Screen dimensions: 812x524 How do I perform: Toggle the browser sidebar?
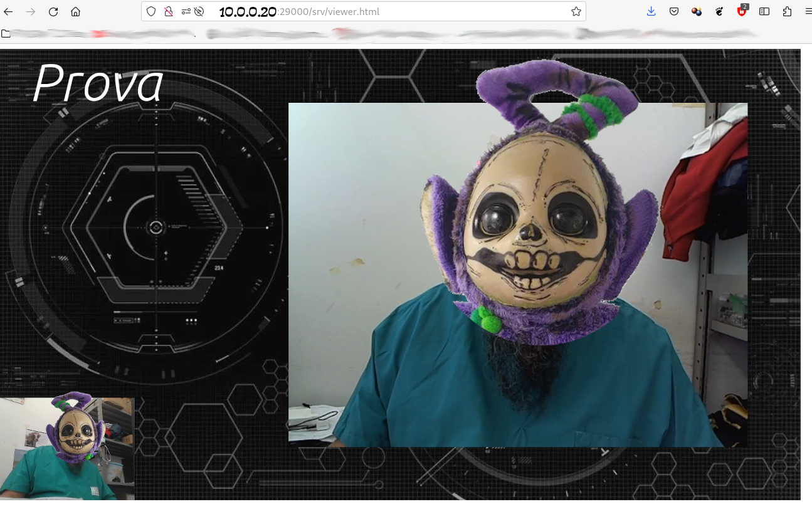[764, 11]
